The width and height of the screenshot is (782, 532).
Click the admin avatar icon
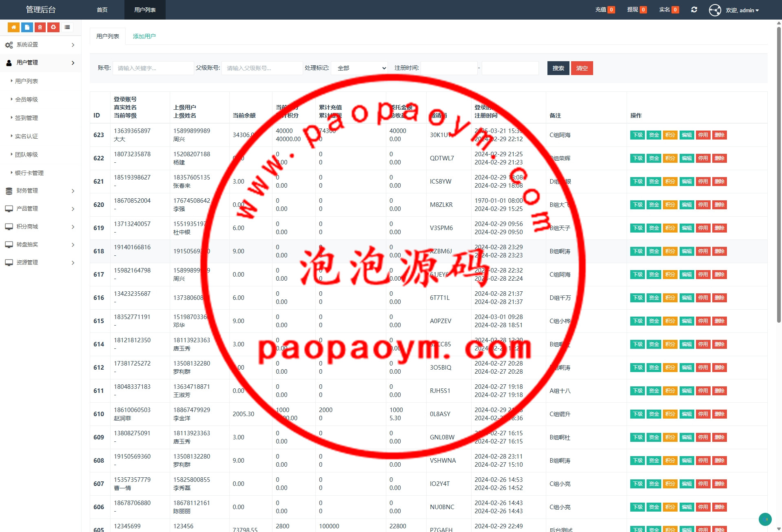point(715,10)
